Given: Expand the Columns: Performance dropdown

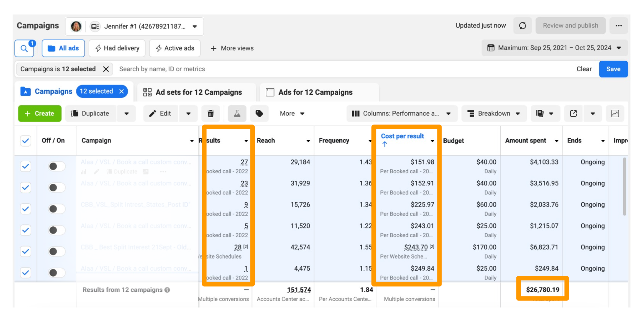Looking at the screenshot, I should point(402,113).
